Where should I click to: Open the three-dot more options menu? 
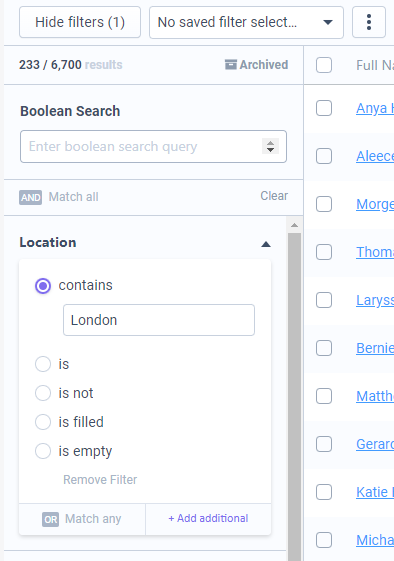click(x=369, y=22)
